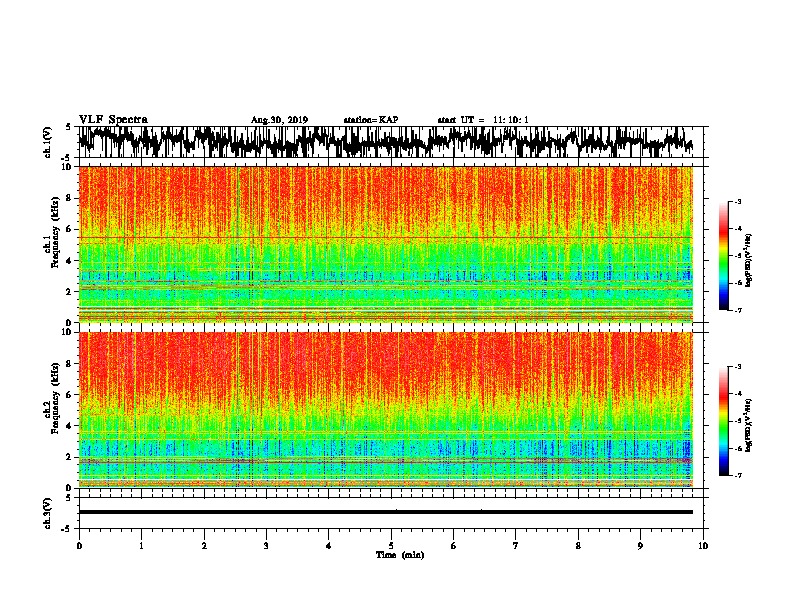Select the date text "Aug.30, 2019"

[279, 120]
